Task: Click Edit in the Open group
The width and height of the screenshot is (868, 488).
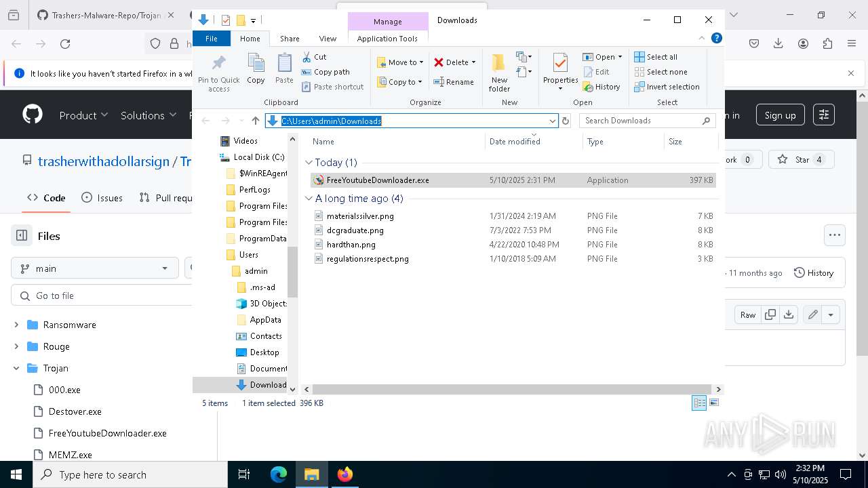Action: coord(596,72)
